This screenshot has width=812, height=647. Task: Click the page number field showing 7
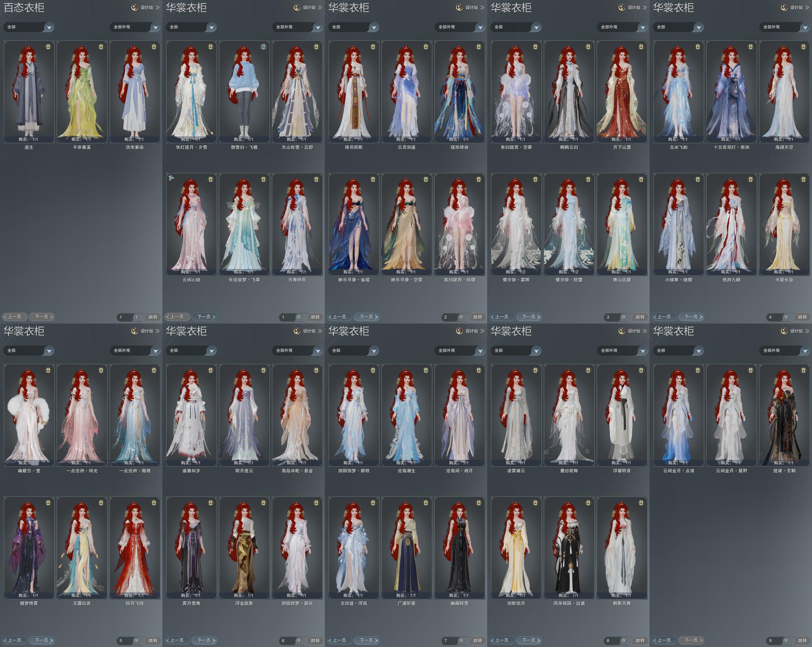click(x=447, y=640)
